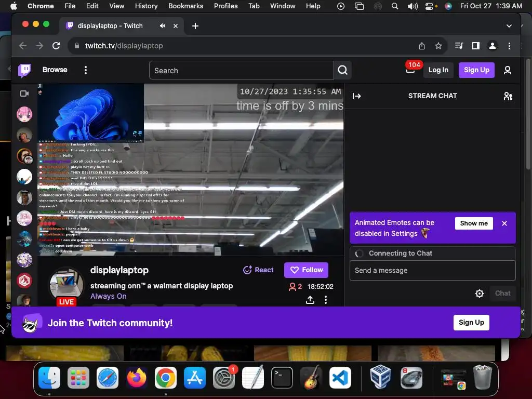This screenshot has width=532, height=399.
Task: Open GarageBand from the Dock
Action: pos(311,378)
